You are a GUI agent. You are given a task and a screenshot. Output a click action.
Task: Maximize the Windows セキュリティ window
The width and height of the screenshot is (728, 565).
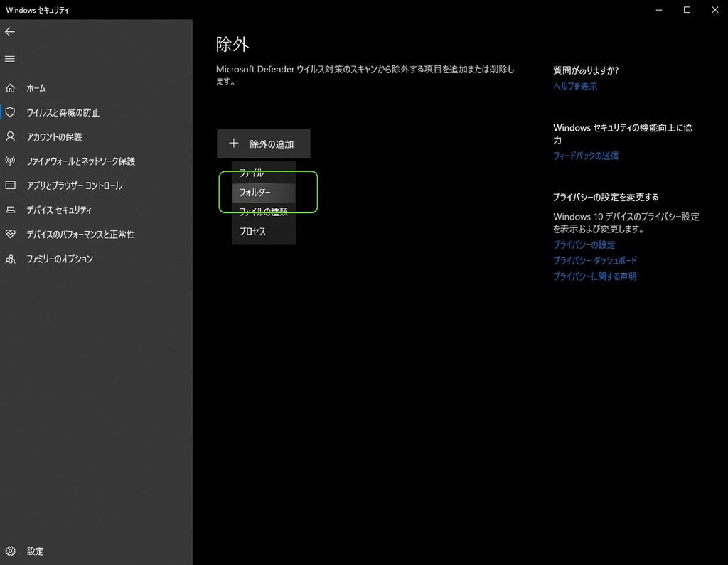(687, 10)
